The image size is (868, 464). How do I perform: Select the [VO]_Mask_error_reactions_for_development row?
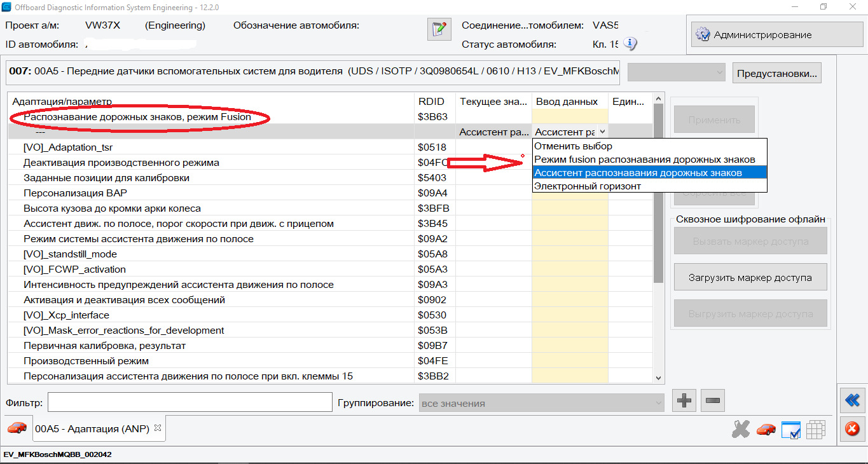331,330
